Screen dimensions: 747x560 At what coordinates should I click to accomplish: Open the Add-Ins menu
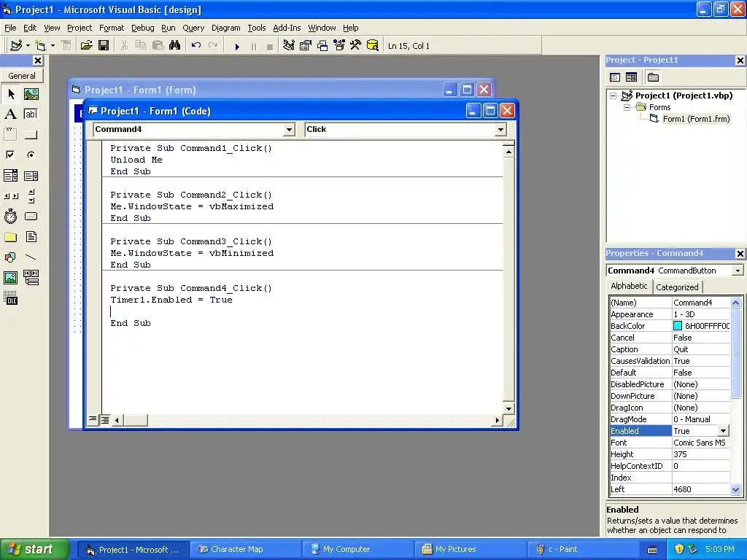[287, 28]
